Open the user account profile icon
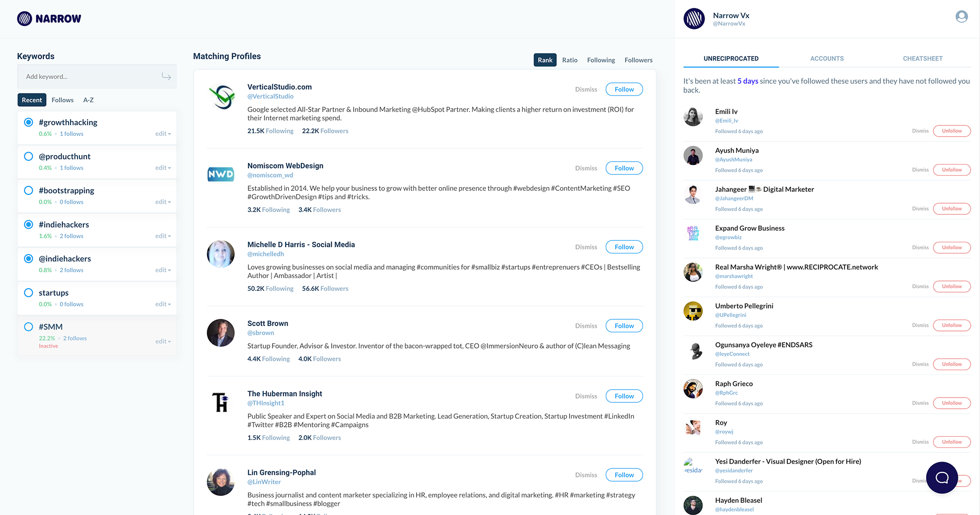The height and width of the screenshot is (515, 980). [x=961, y=17]
